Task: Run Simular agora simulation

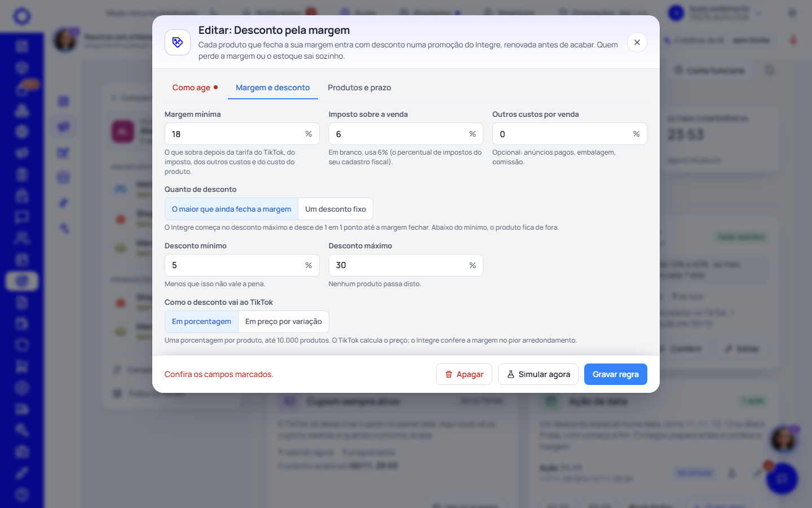Action: [x=538, y=374]
